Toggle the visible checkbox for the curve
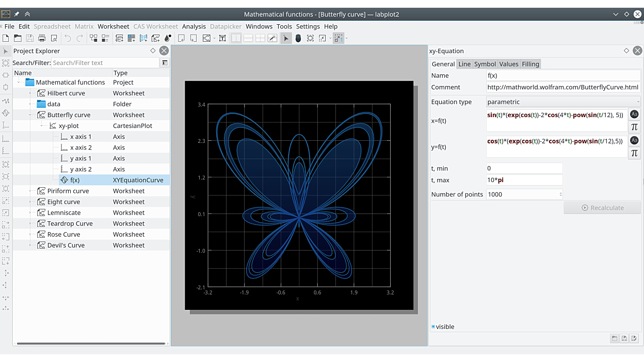This screenshot has width=644, height=362. pyautogui.click(x=433, y=327)
